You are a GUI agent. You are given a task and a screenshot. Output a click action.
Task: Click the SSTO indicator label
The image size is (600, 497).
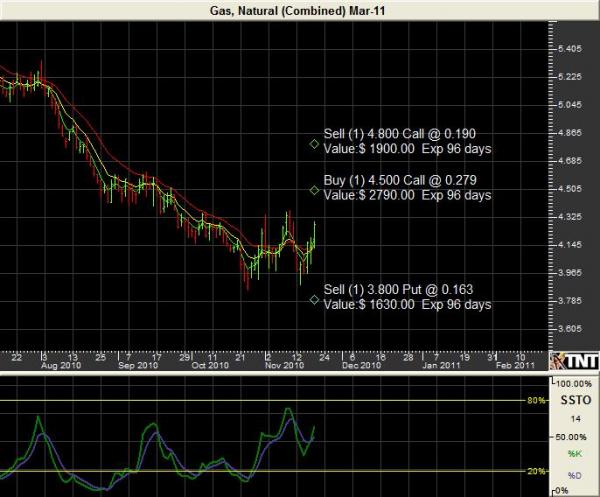(x=576, y=400)
